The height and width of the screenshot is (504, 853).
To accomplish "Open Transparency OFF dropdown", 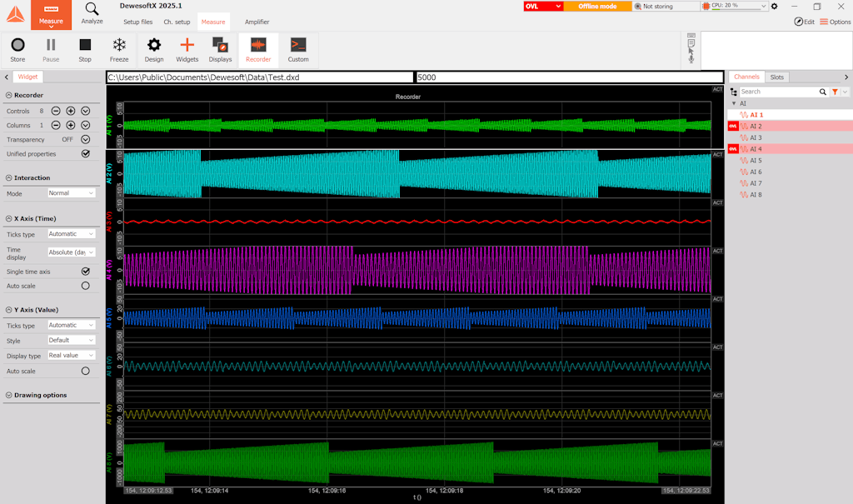I will point(86,139).
